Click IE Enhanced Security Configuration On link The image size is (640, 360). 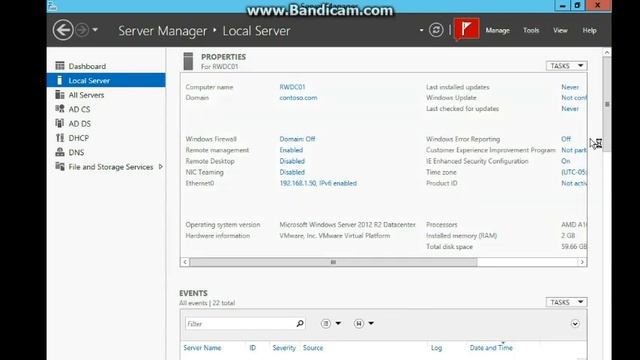565,161
